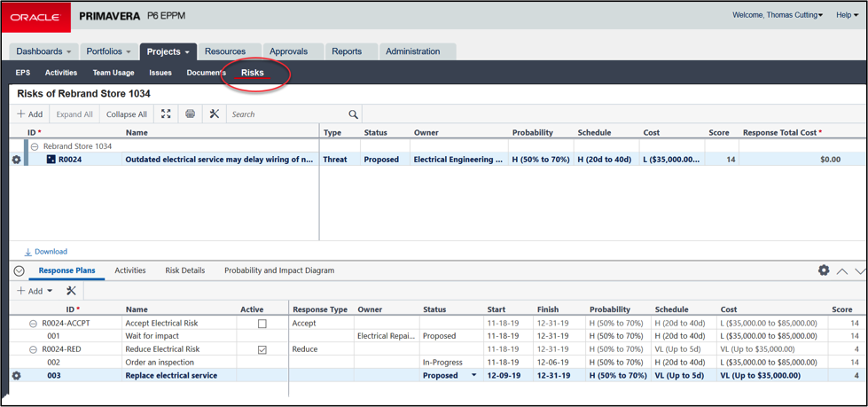
Task: Click the 'Electrical Engineering' owner cell
Action: [x=457, y=160]
